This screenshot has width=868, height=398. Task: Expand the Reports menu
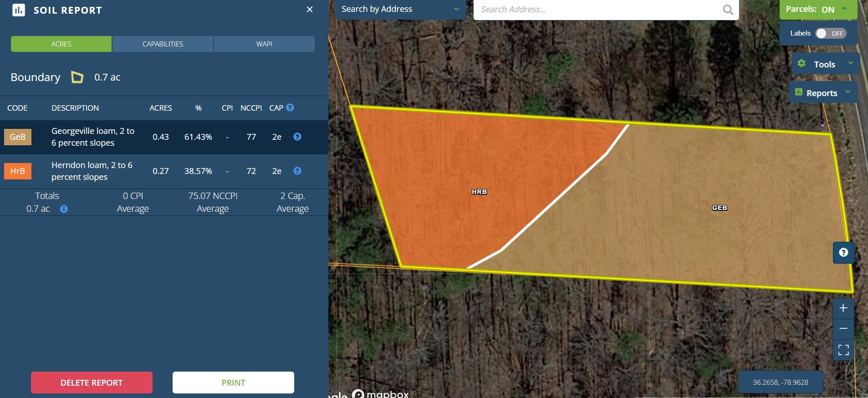(x=822, y=93)
